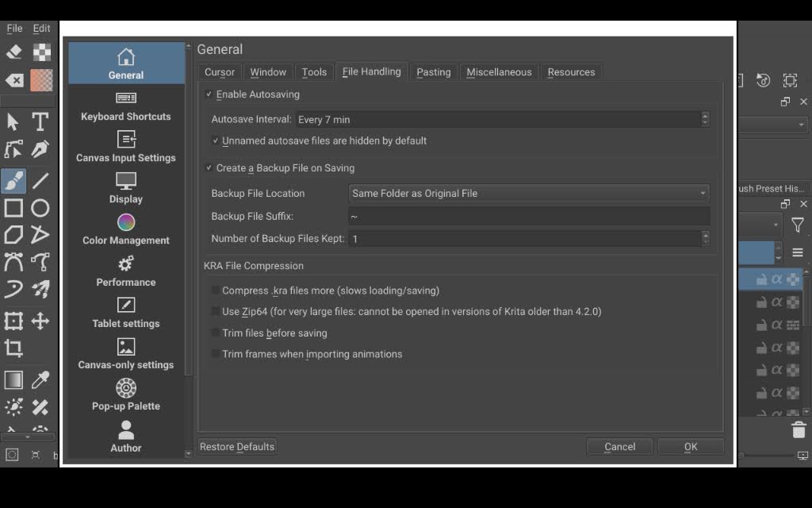Viewport: 812px width, 508px height.
Task: Click Number of Backup Files Kept stepper
Action: 705,238
